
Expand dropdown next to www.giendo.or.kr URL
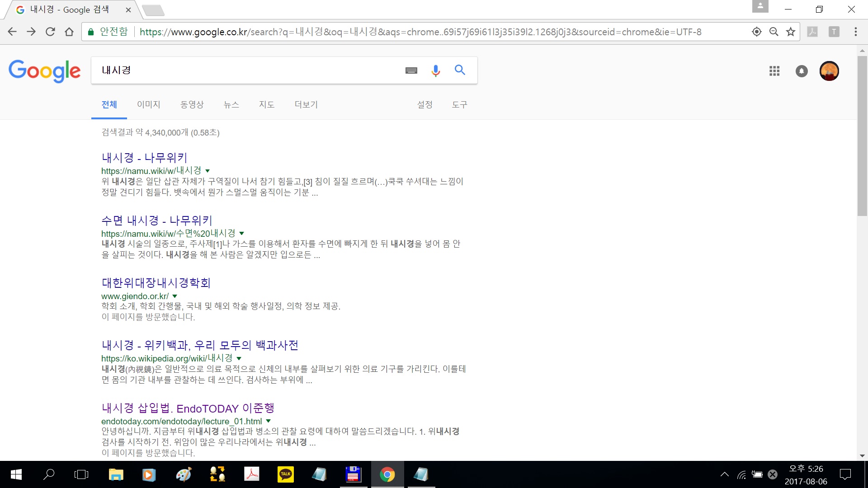175,296
